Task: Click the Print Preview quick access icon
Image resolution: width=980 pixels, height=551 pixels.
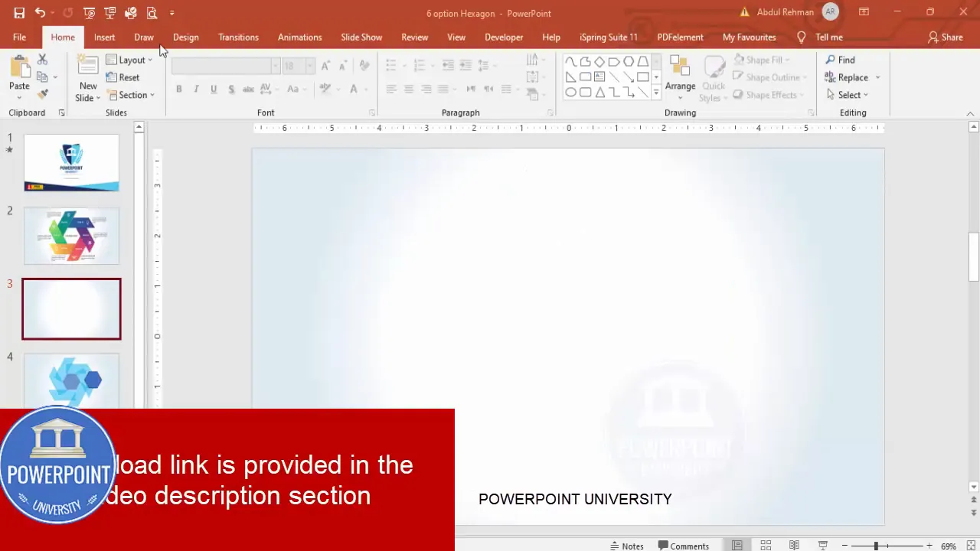Action: pos(152,13)
